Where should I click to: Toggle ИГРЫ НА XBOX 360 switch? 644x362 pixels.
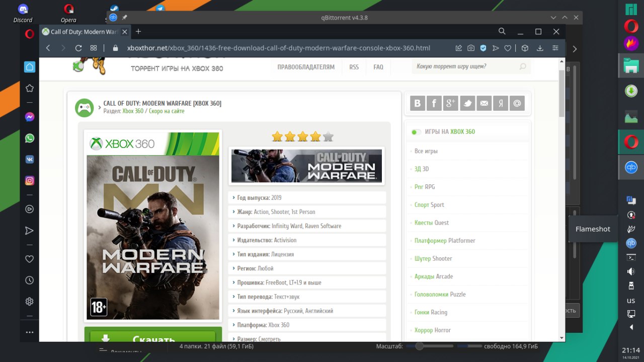[416, 132]
